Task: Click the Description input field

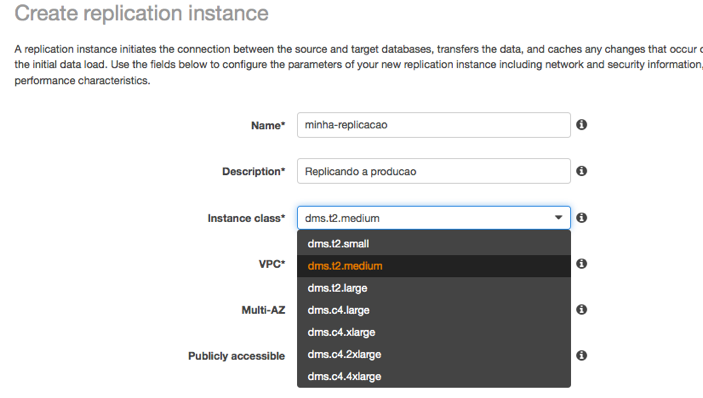Action: pyautogui.click(x=434, y=171)
